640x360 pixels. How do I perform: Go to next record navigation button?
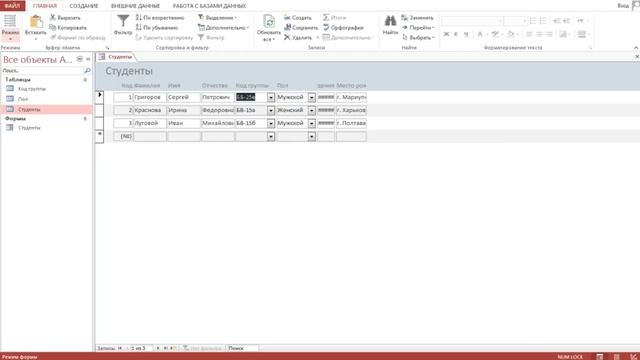(x=158, y=348)
